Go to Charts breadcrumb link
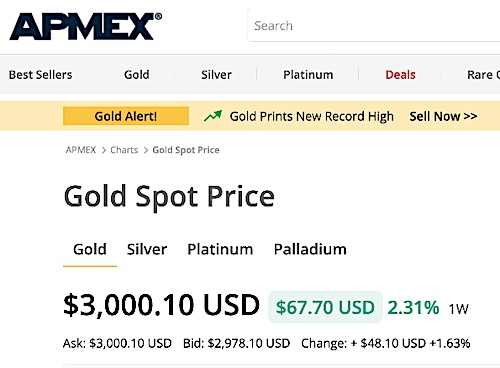Screen dimensions: 500x368 click(x=124, y=150)
